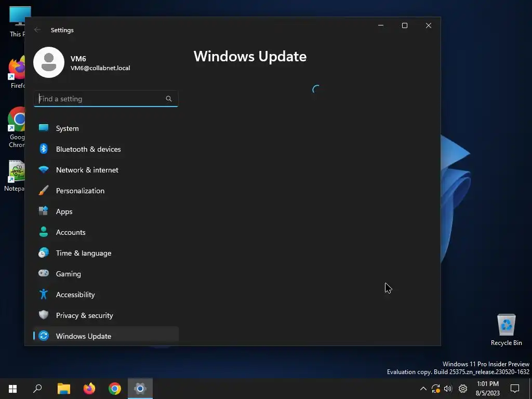
Task: Click the search magnifier icon in Settings
Action: click(169, 99)
